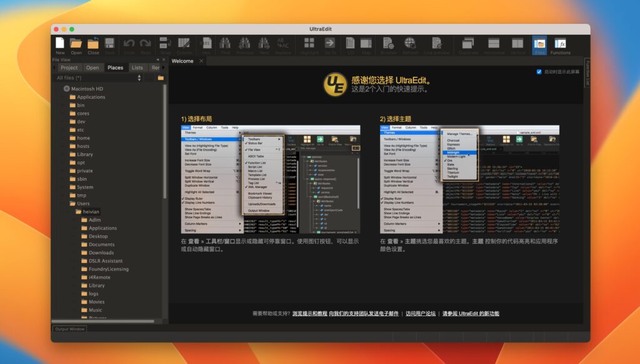Uncheck the 启动时显示此屏幕 checkbox
The image size is (640, 364).
(539, 71)
